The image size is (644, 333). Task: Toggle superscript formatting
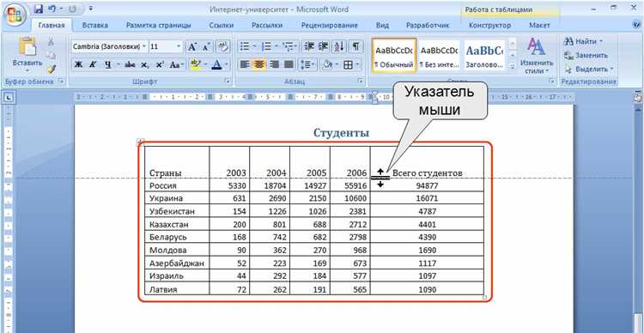[x=160, y=64]
